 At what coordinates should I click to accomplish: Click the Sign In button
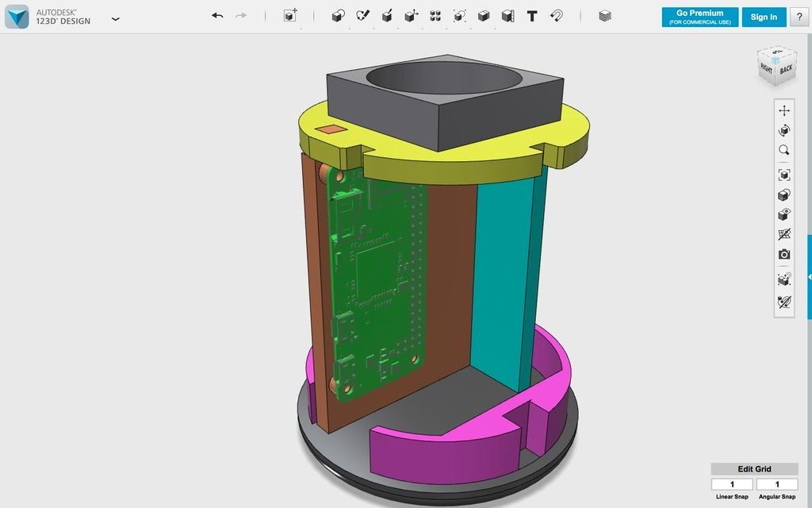[764, 17]
